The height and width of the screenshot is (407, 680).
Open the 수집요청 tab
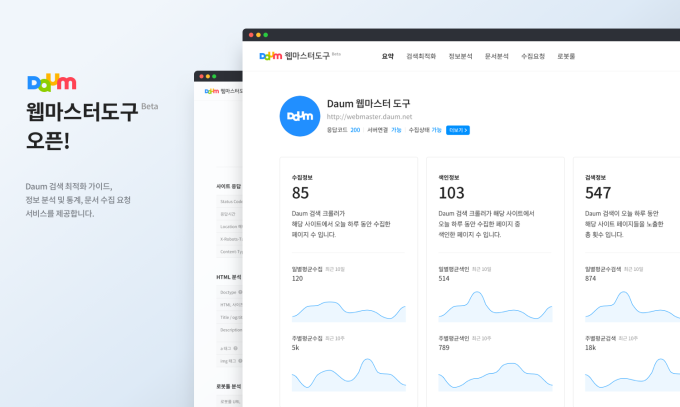point(533,56)
